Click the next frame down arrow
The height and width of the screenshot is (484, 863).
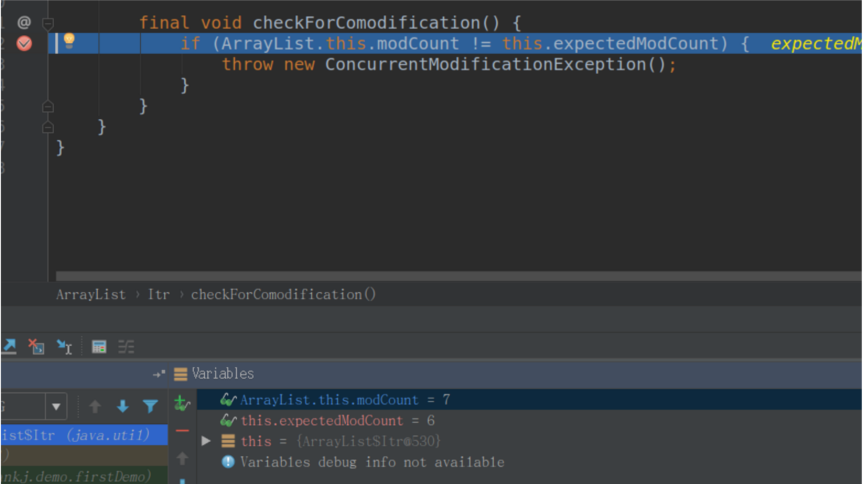pyautogui.click(x=123, y=407)
